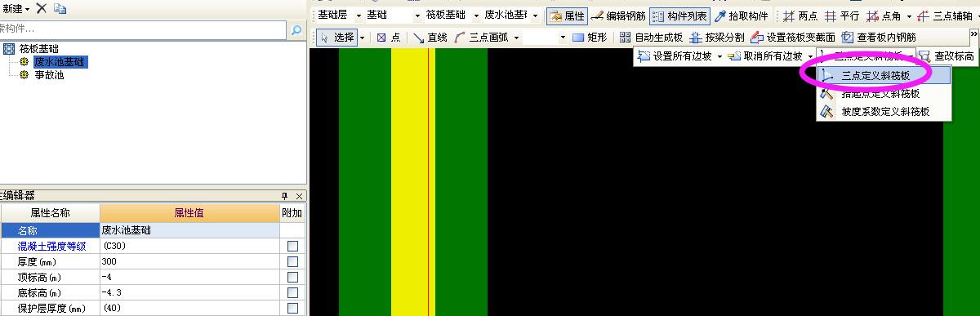The image size is (980, 316).
Task: Click the 厚度 value 300 cell
Action: 189,261
